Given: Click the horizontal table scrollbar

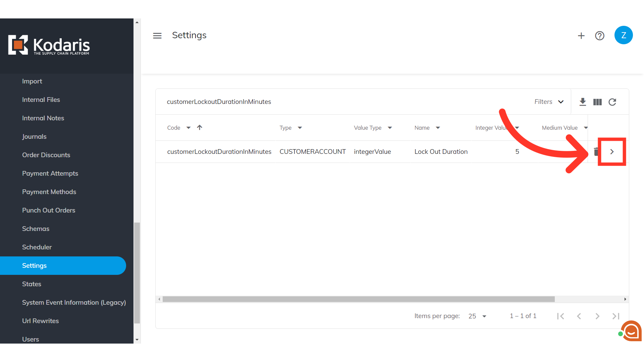Looking at the screenshot, I should click(x=358, y=299).
